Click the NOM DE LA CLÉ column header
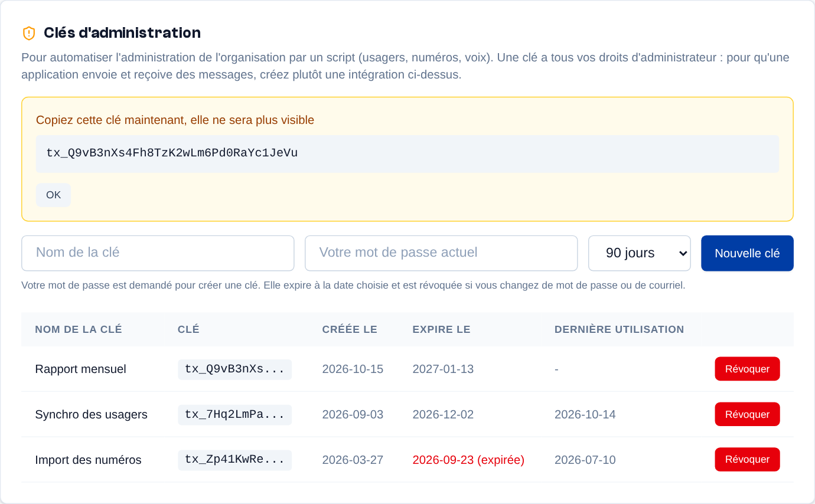The height and width of the screenshot is (504, 815). tap(79, 329)
